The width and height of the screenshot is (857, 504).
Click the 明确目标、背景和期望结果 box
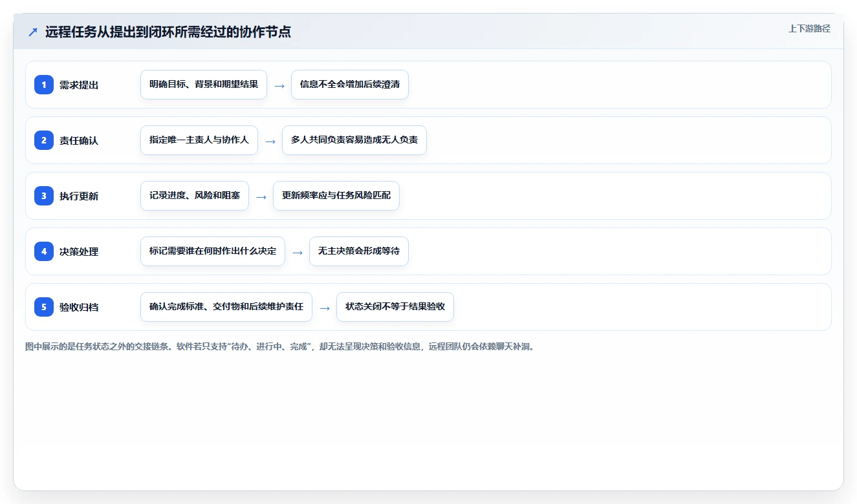(x=204, y=85)
